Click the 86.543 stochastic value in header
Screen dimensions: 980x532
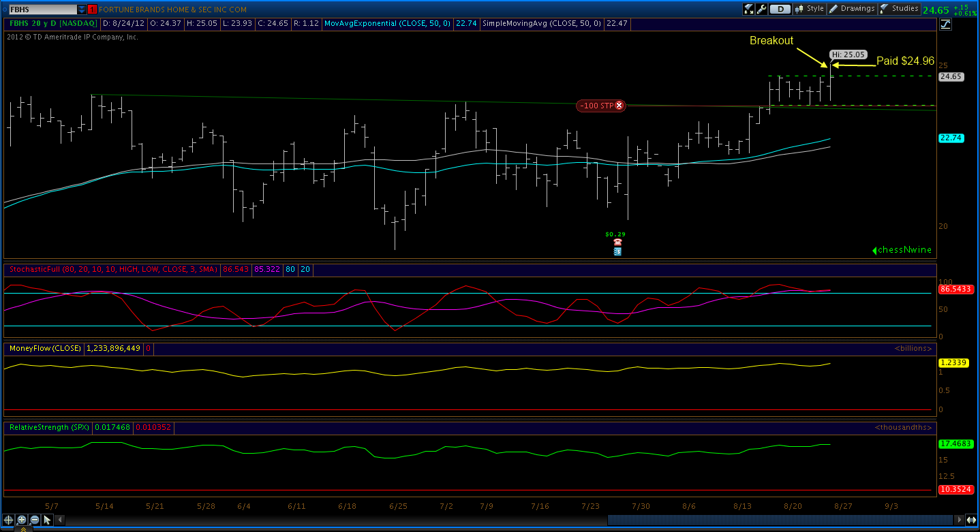point(234,270)
